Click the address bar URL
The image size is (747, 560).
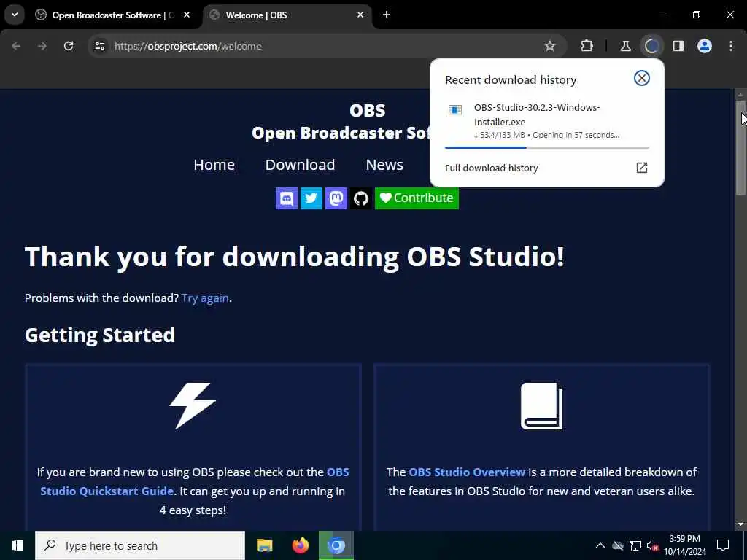click(187, 46)
